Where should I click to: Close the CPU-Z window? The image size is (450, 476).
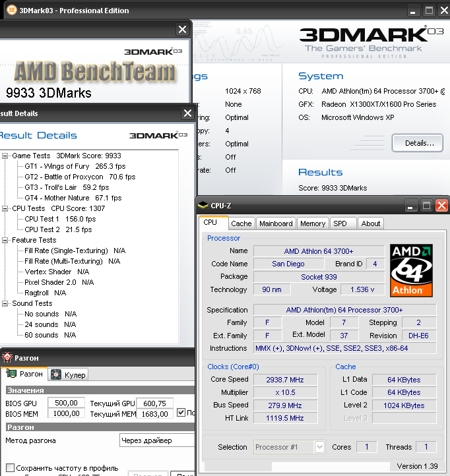pyautogui.click(x=441, y=206)
